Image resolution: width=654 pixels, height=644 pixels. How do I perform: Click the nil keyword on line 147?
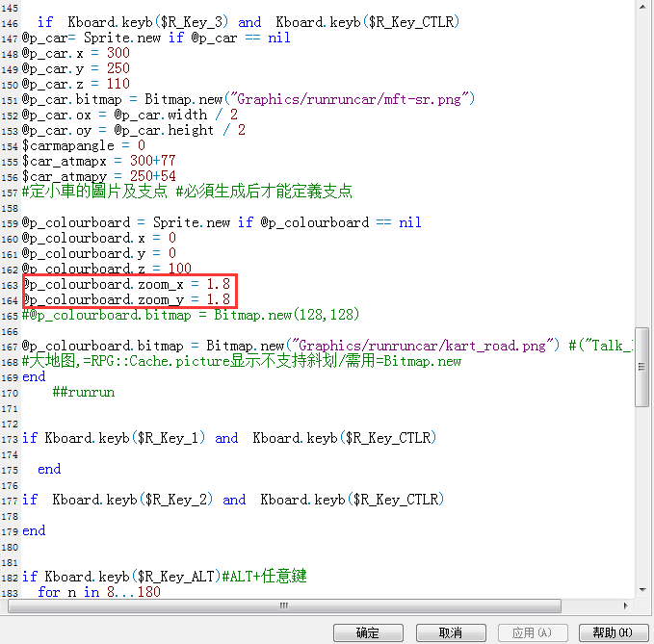(279, 38)
